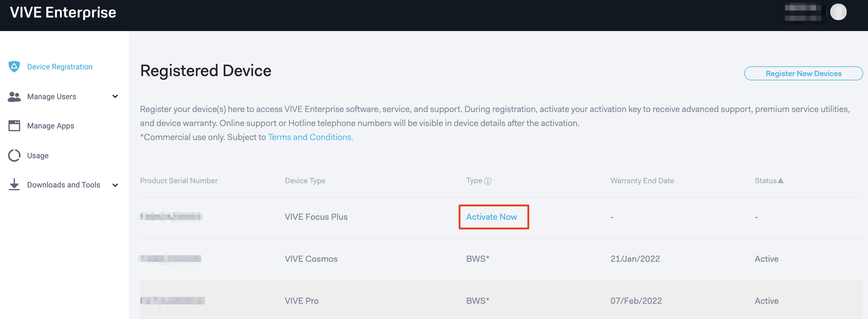Click the Manage Apps window icon
The image size is (868, 319).
pos(14,126)
